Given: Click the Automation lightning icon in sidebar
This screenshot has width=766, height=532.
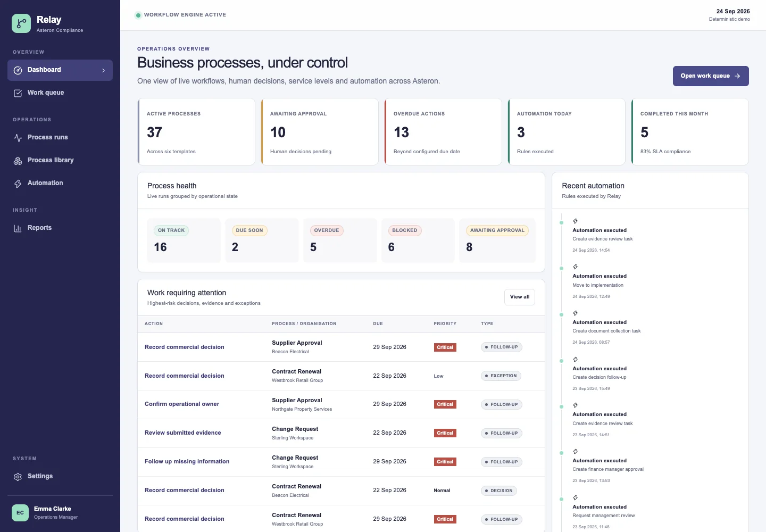Looking at the screenshot, I should click(18, 184).
